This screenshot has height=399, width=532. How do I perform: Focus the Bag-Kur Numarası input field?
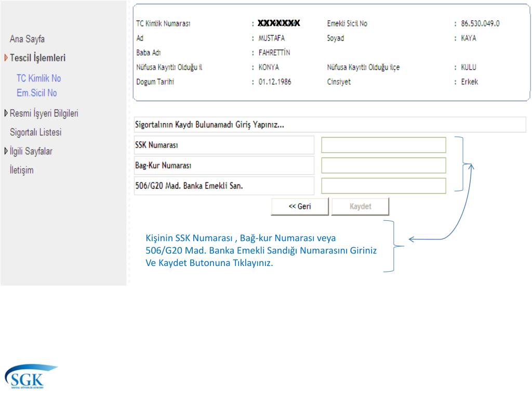coord(384,166)
